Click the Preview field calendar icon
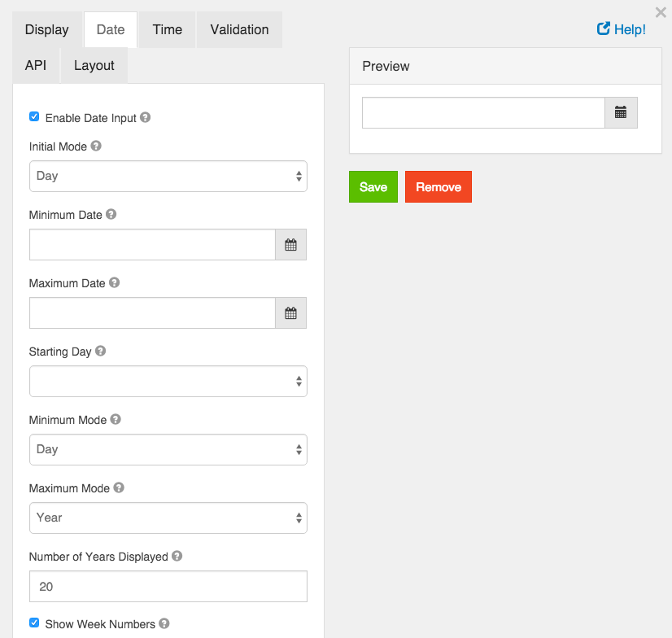Screen dimensions: 672x638 coord(621,113)
